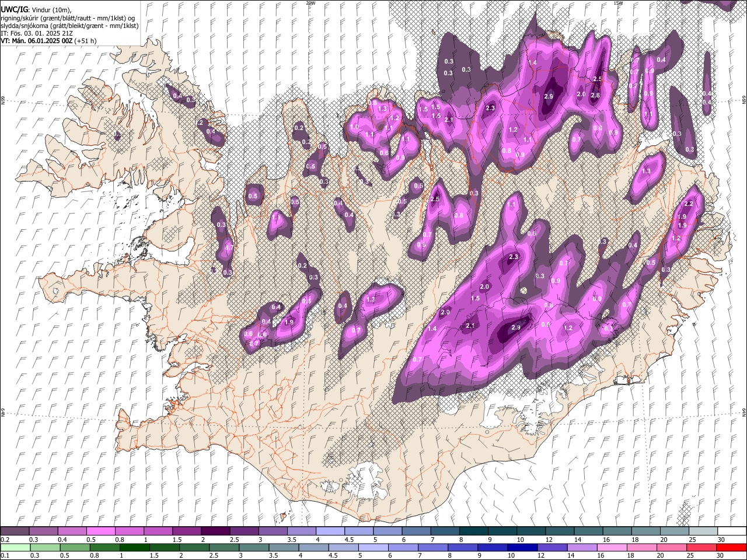This screenshot has height=560, width=747.
Task: Click the 'IT: Fös. 03. 01. 2025 21Z' line
Action: (x=36, y=33)
